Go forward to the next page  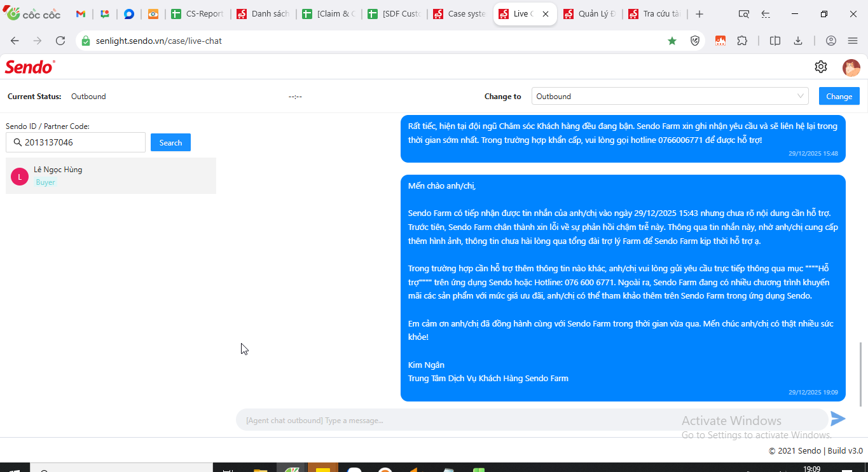click(38, 41)
